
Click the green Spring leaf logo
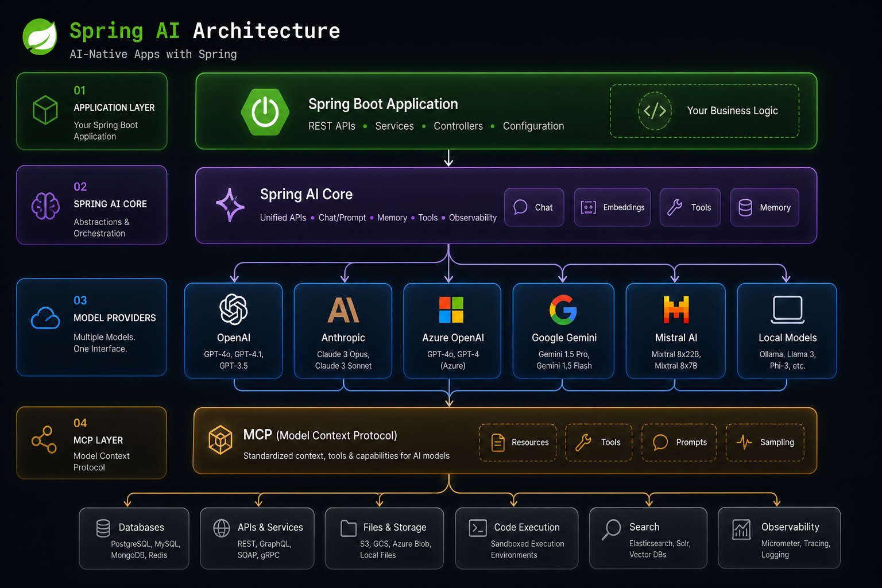[x=40, y=37]
